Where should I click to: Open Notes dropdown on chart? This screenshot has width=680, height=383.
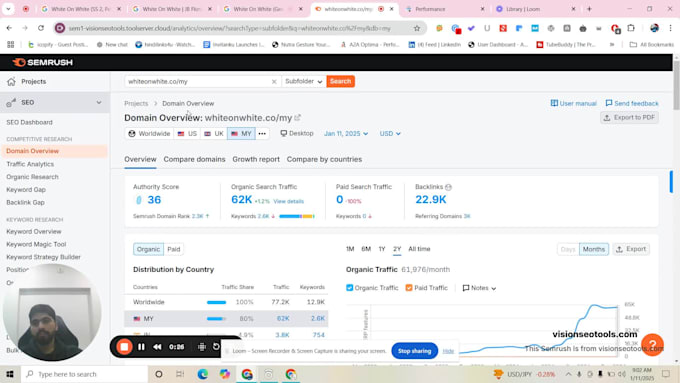pyautogui.click(x=479, y=288)
